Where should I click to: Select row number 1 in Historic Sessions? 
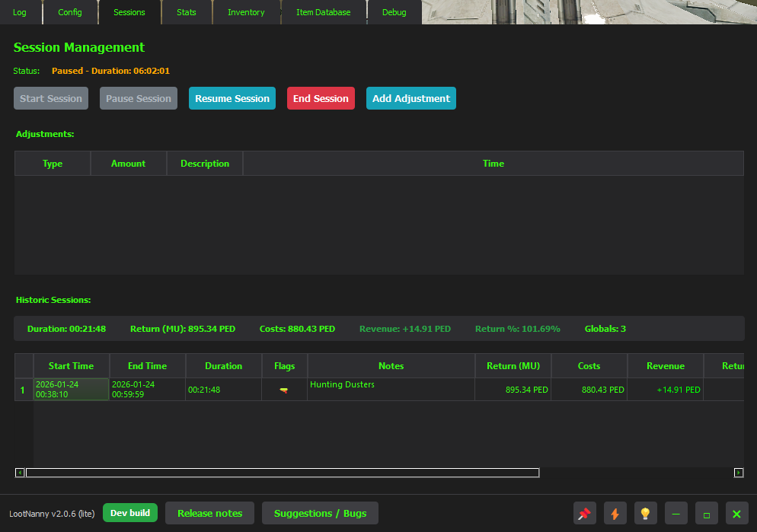coord(23,390)
